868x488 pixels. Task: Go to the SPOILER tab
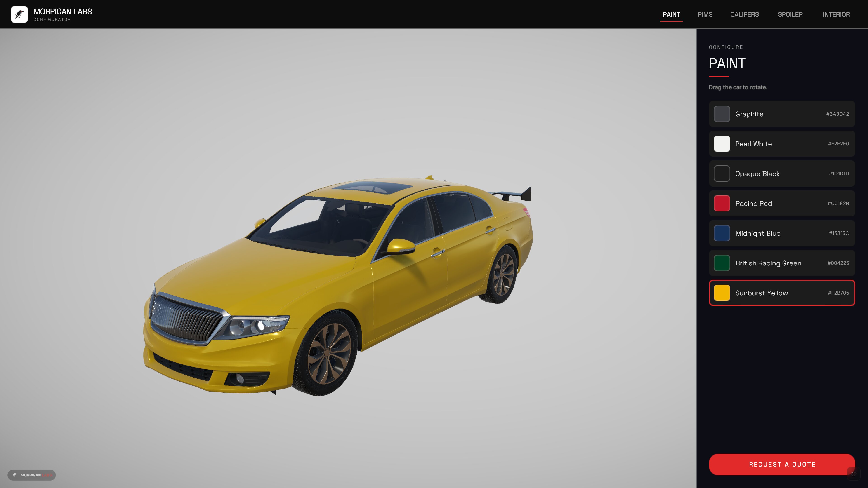tap(790, 14)
